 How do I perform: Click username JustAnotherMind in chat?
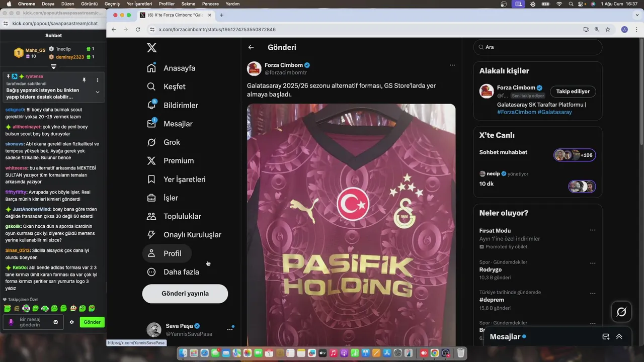pyautogui.click(x=32, y=210)
